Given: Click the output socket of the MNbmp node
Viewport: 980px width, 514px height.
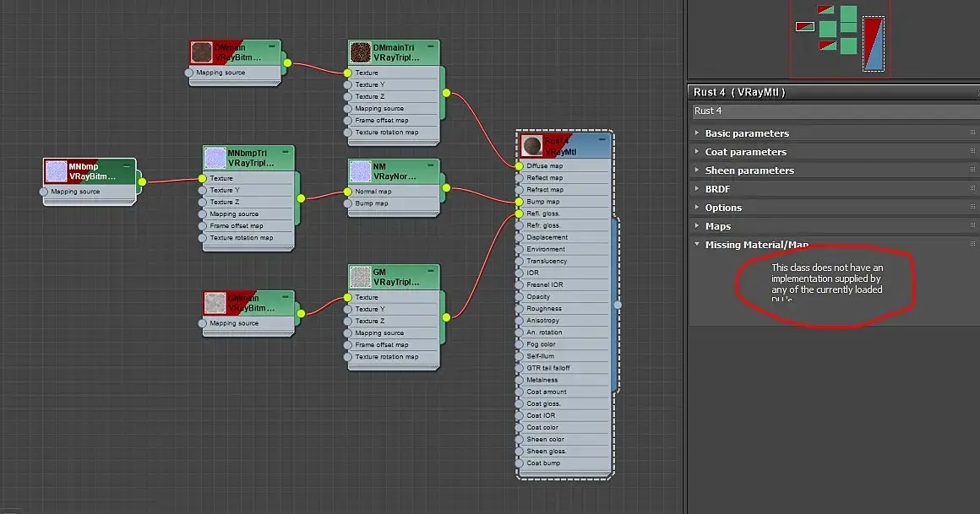Looking at the screenshot, I should coord(143,182).
